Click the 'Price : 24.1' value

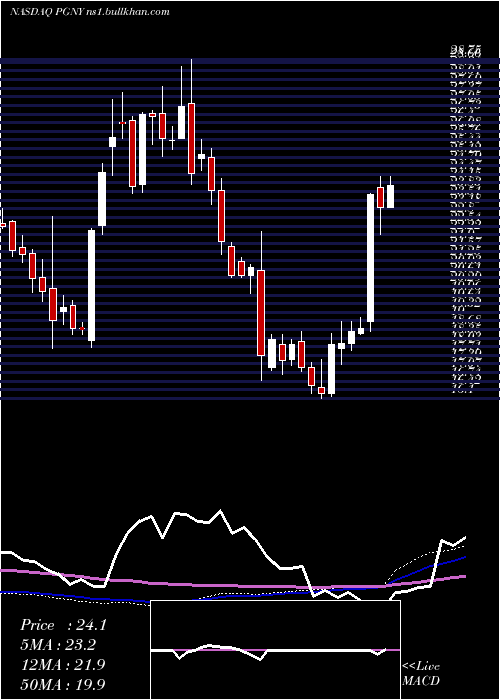coord(63,625)
